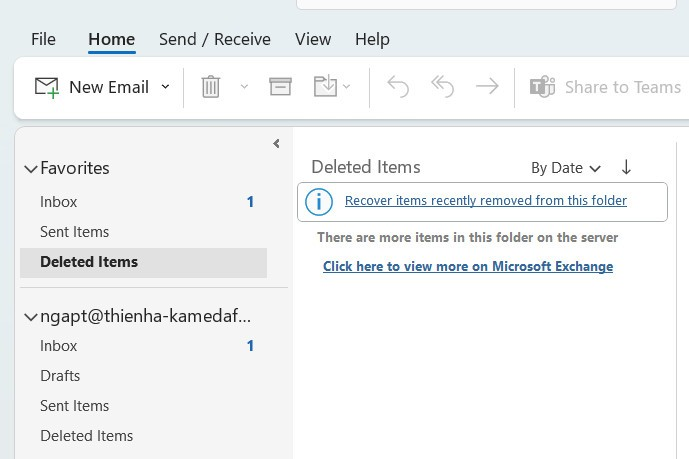Click the Reply arrow icon
This screenshot has height=459, width=689.
(x=398, y=87)
